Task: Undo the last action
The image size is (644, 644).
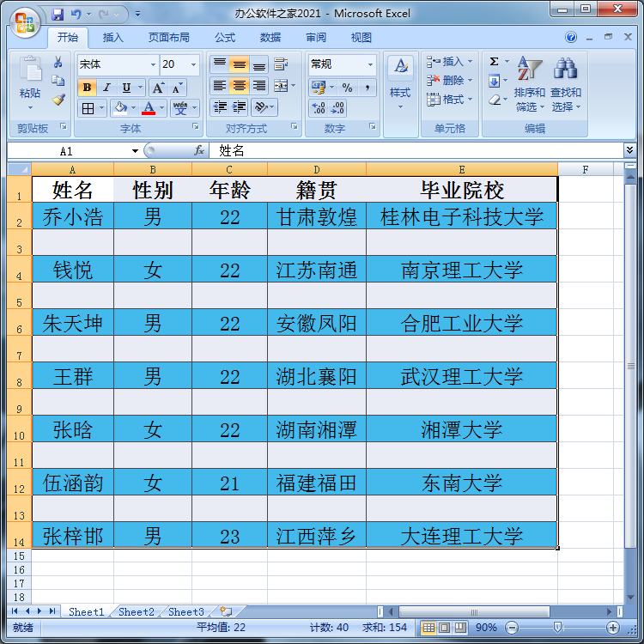Action: [x=76, y=15]
